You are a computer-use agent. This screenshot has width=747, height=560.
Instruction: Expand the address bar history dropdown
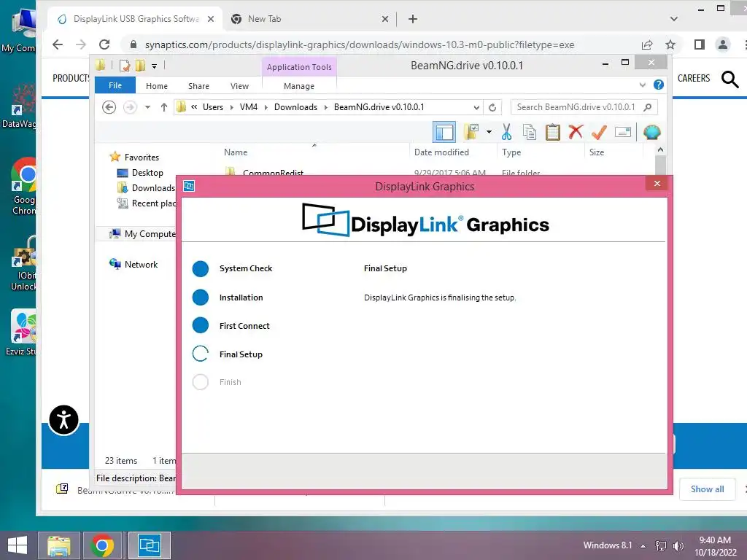(476, 107)
